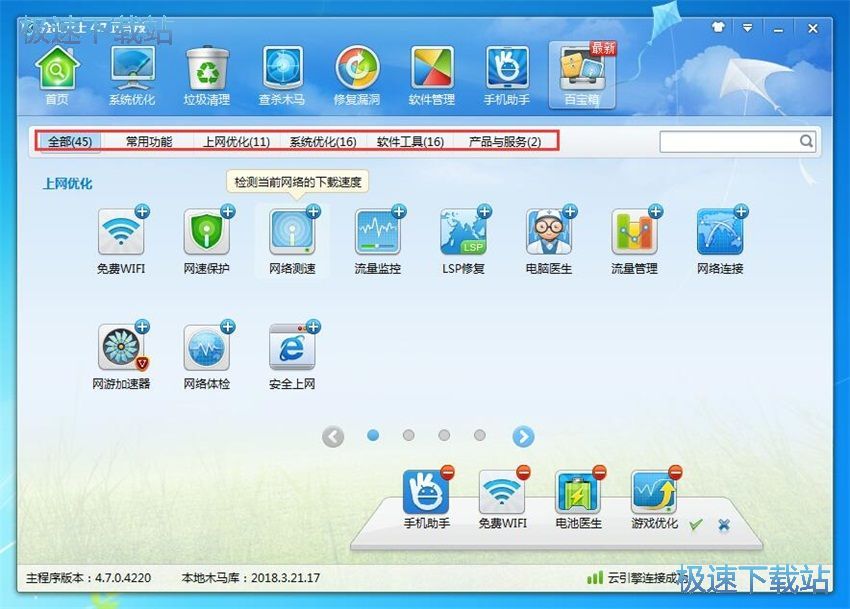This screenshot has width=850, height=609.
Task: Open 软件管理 software manager
Action: 432,75
